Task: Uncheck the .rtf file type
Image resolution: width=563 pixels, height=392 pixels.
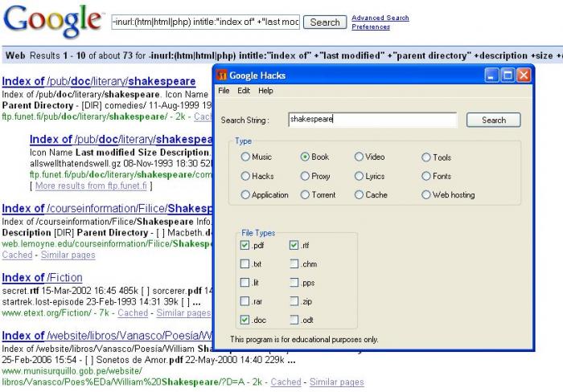Action: click(x=294, y=245)
